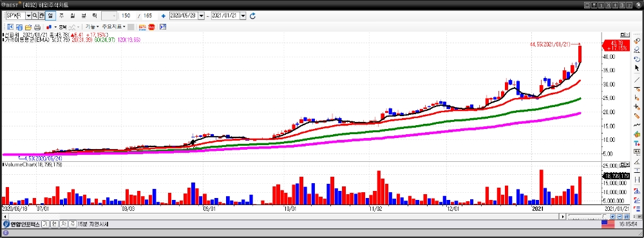Open the SPWR ticker symbol dropdown
644x238 pixels.
[x=28, y=15]
